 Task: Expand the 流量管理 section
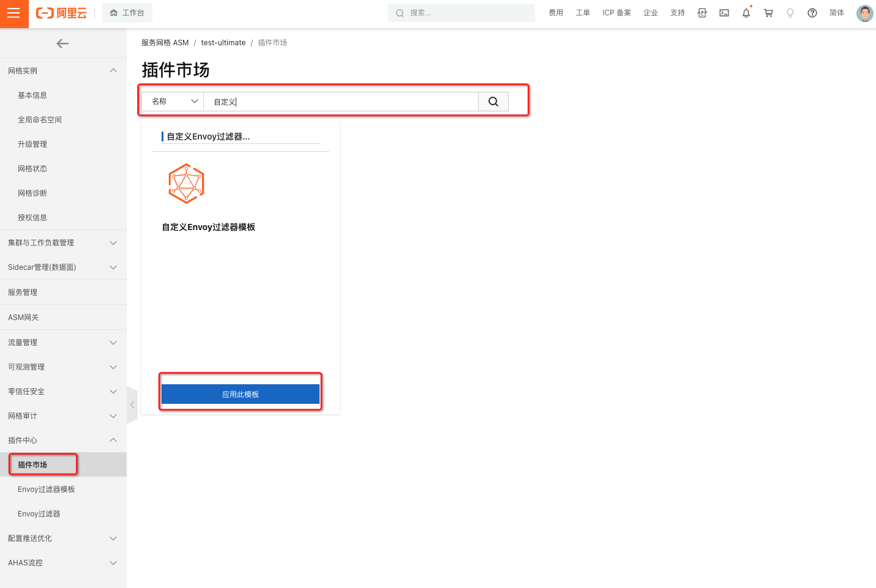tap(63, 343)
